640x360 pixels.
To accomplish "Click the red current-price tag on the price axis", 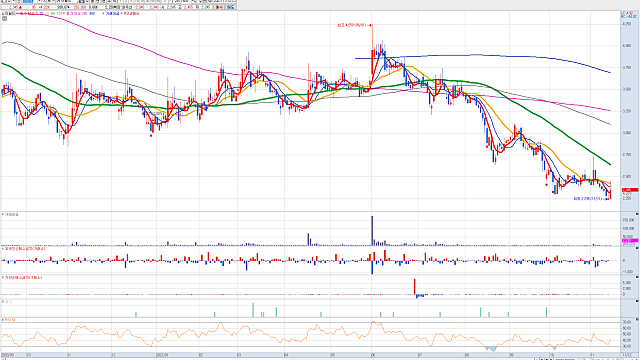I will tap(630, 190).
